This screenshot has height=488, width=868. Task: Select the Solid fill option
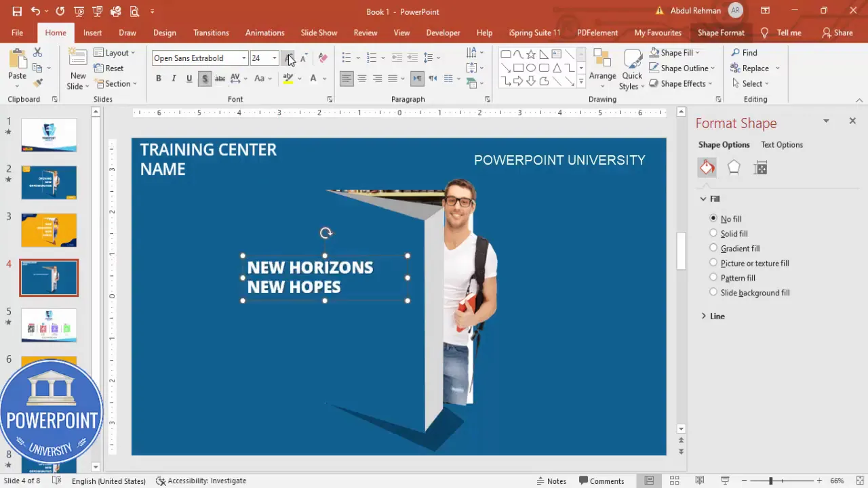pyautogui.click(x=729, y=234)
